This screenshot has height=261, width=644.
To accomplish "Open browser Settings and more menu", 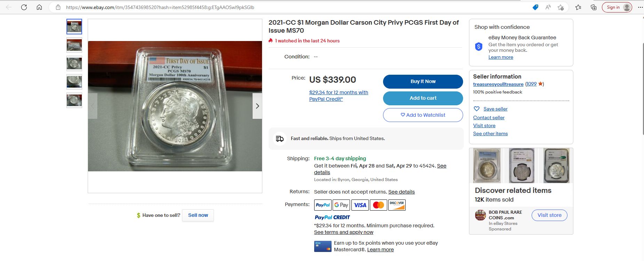I will coord(640,7).
